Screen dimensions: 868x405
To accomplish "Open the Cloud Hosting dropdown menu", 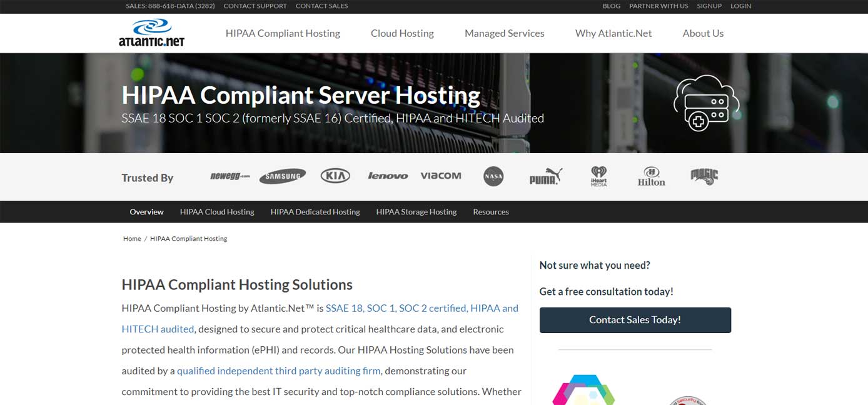I will [402, 33].
